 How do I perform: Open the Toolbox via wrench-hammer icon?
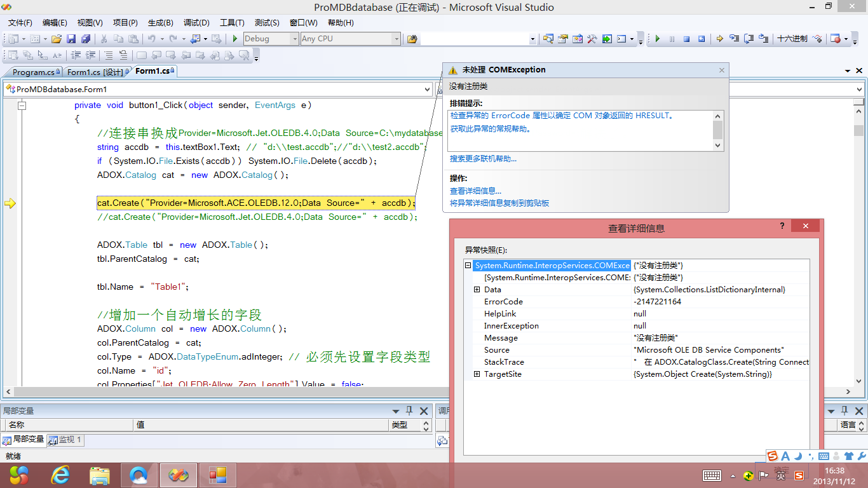592,39
